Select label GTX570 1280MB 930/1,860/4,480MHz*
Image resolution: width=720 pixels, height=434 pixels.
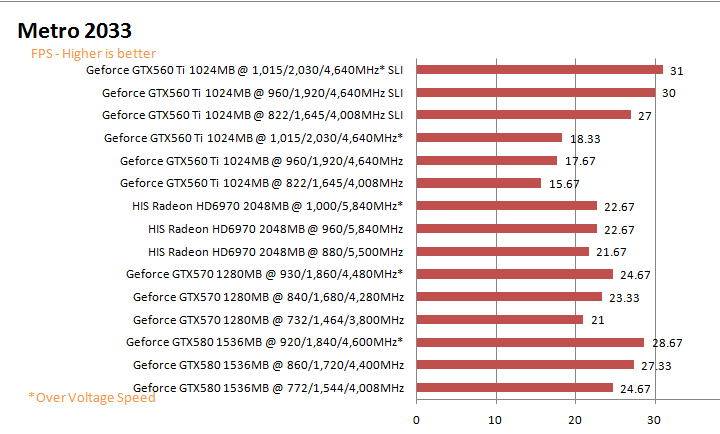click(x=264, y=274)
